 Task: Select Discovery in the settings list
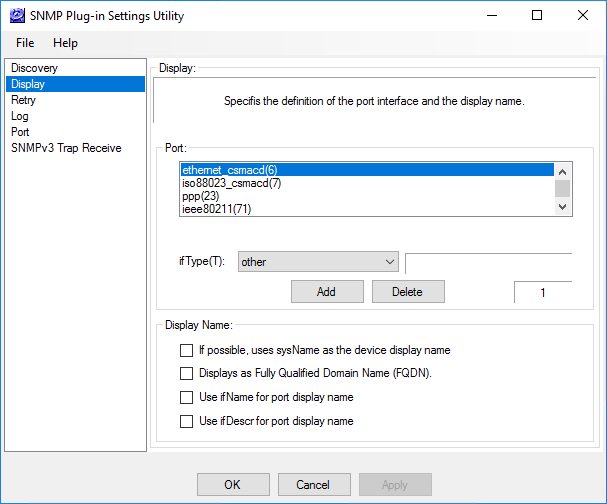click(x=35, y=68)
